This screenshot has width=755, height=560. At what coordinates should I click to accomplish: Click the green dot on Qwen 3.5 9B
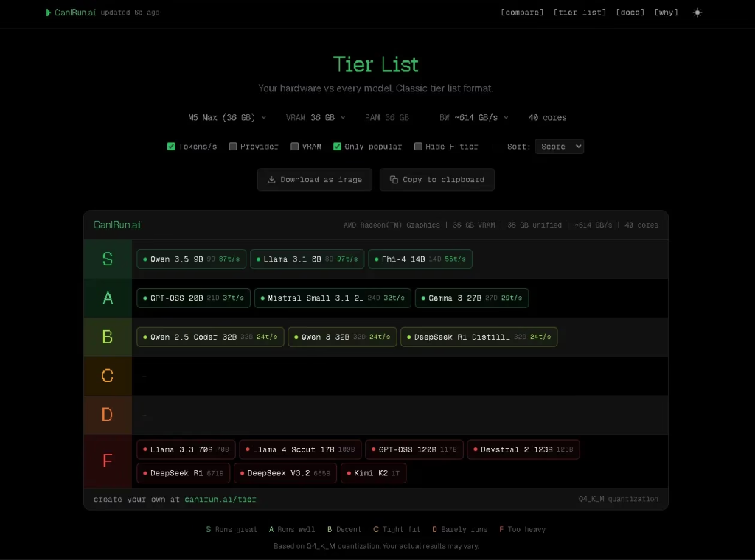[x=145, y=259]
